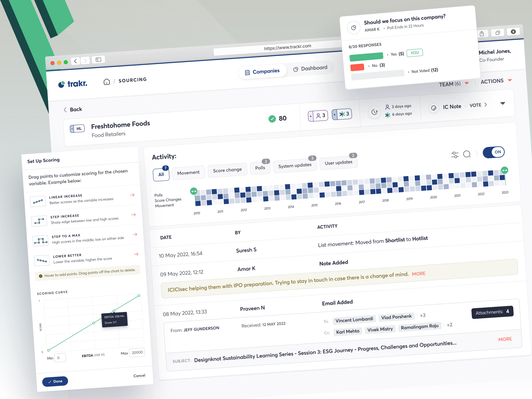Go Back using the chevron link
532x399 pixels.
73,109
